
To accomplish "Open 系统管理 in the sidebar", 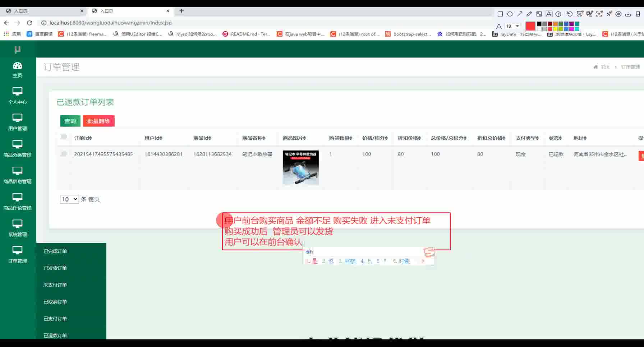I will [x=17, y=228].
